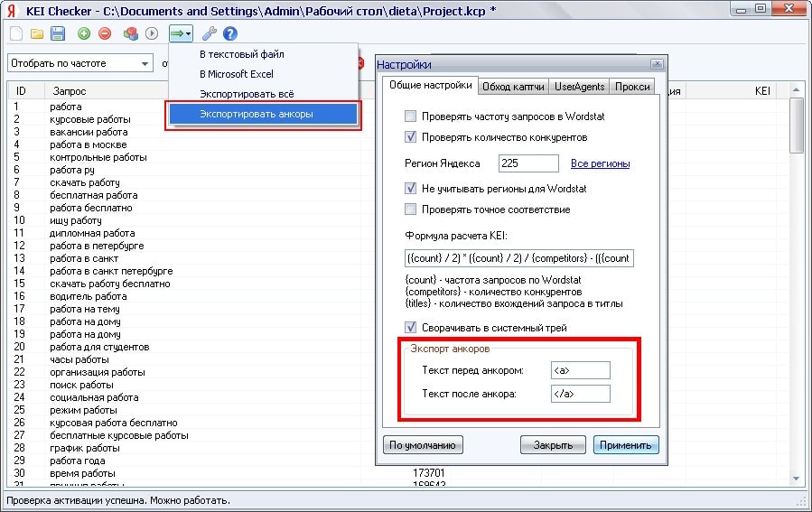This screenshot has width=812, height=512.
Task: Uncheck Проверять количество конкурентов
Action: [410, 137]
